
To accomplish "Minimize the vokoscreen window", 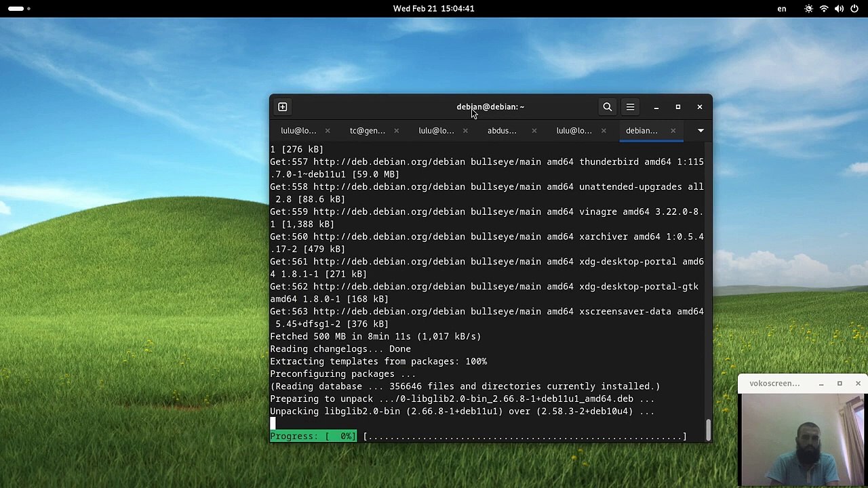I will 821,384.
